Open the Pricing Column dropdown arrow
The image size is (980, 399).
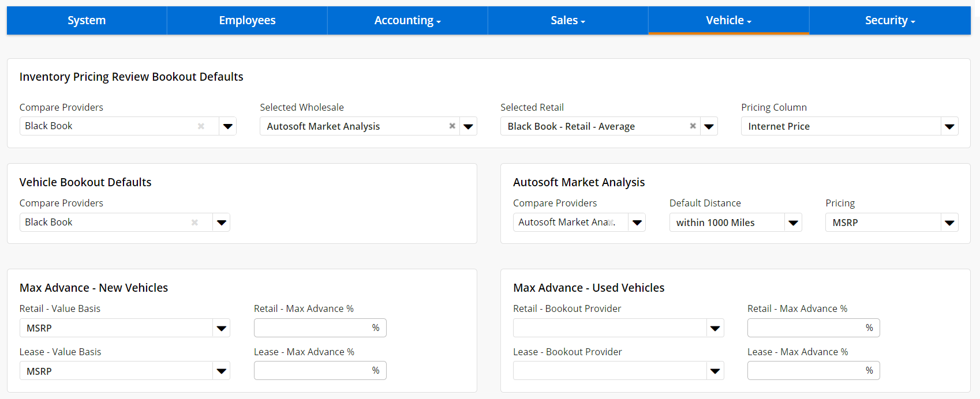949,126
